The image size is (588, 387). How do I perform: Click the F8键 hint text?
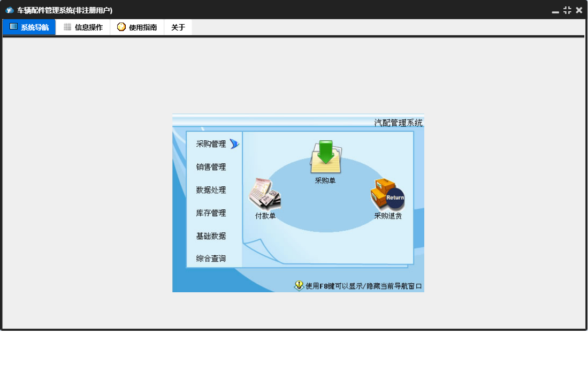[364, 286]
